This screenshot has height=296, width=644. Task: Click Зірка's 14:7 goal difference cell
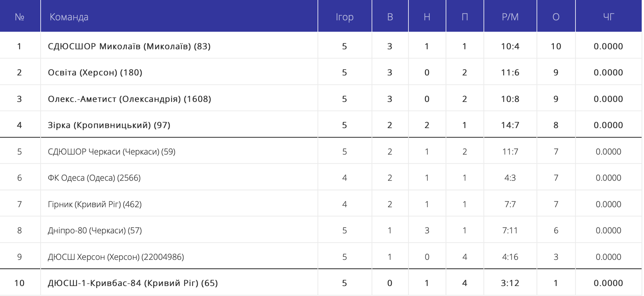click(510, 125)
